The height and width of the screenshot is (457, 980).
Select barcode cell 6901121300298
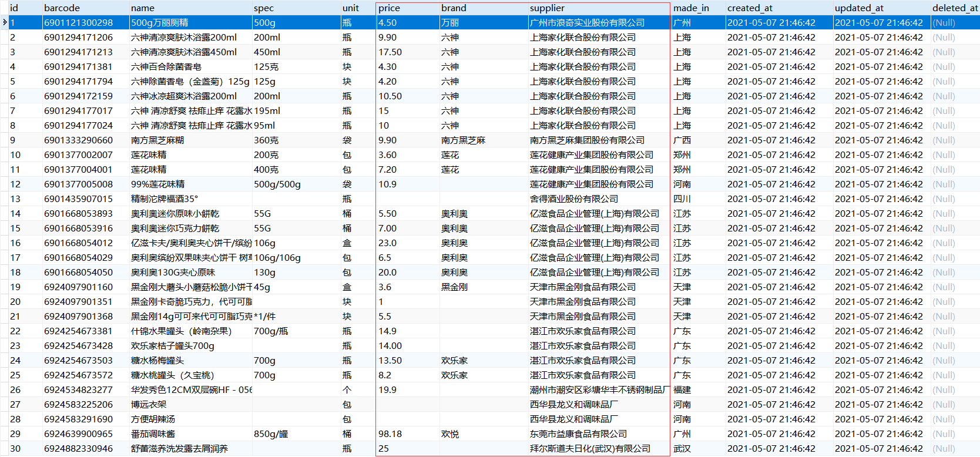coord(86,22)
